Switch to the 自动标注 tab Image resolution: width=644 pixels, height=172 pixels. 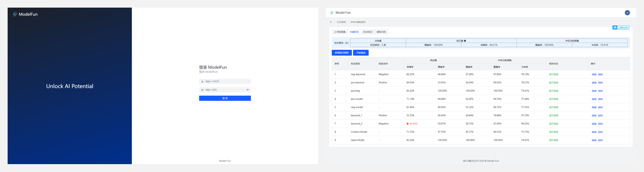(x=368, y=32)
